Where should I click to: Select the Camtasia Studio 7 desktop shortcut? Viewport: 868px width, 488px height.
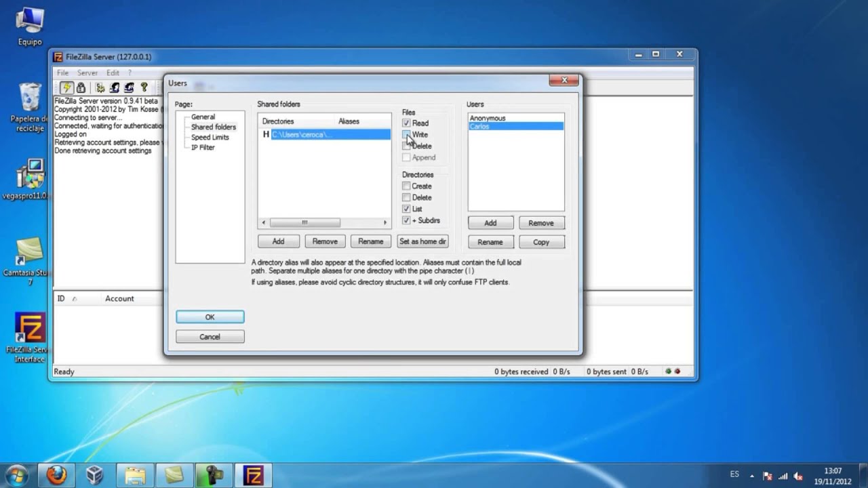point(30,261)
